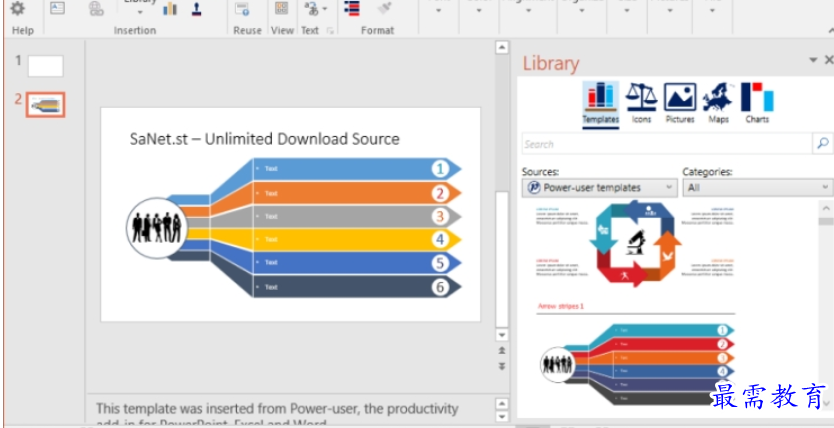Click the gray arrow stripe numbered 3
834x428 pixels.
356,216
